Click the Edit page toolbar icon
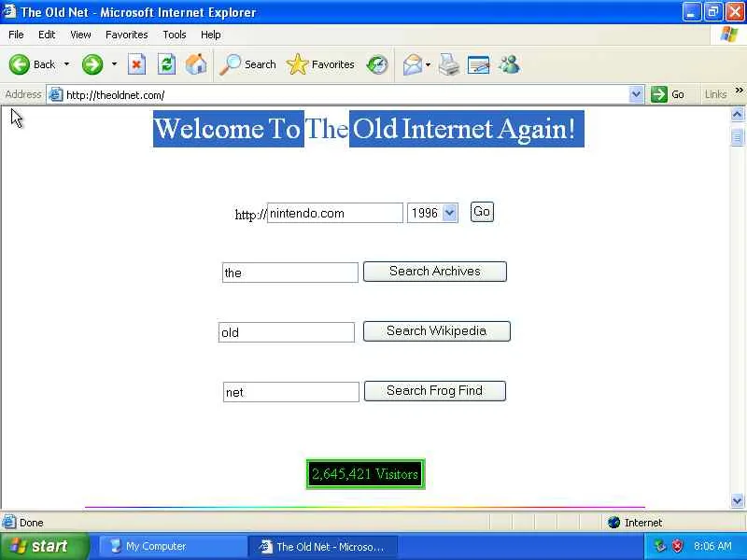The width and height of the screenshot is (747, 560). point(478,64)
